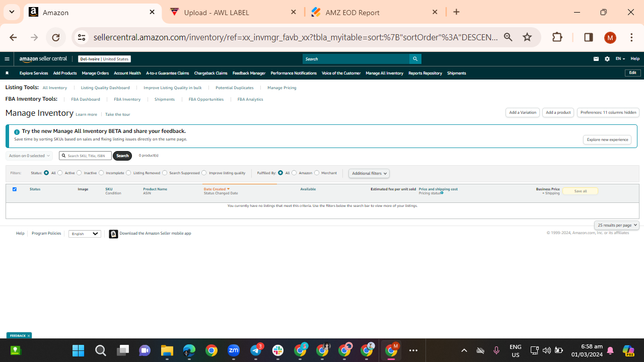Screen dimensions: 644x362
Task: Open Chrome extensions puzzle icon
Action: coord(557,37)
